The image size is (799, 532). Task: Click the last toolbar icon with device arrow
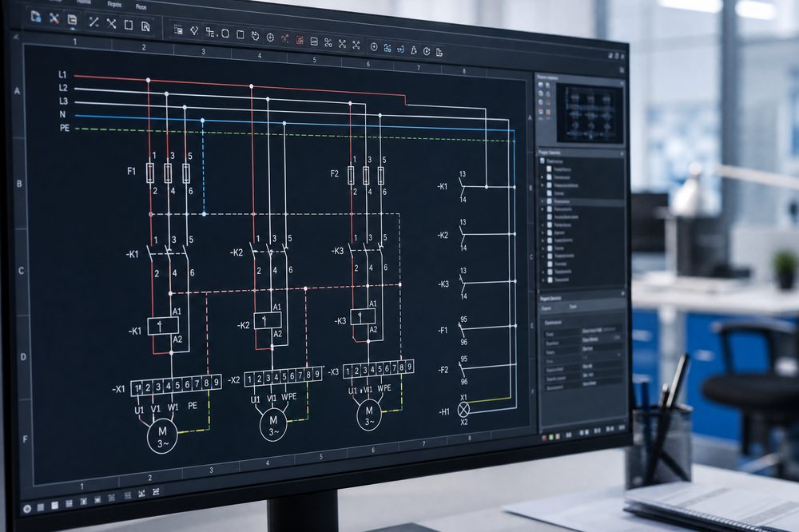439,52
